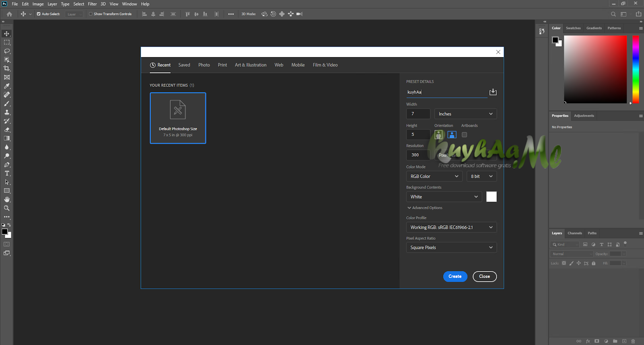Viewport: 644px width, 345px height.
Task: Select the Hand tool
Action: click(7, 199)
